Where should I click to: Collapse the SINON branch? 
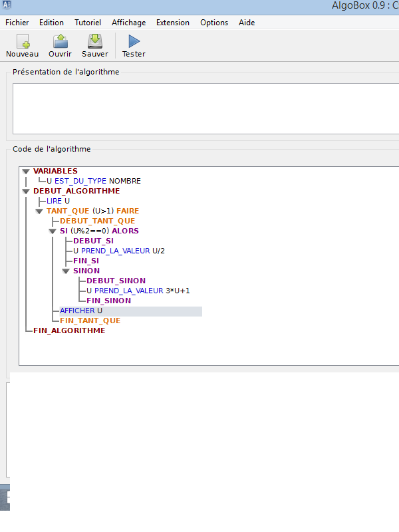66,271
